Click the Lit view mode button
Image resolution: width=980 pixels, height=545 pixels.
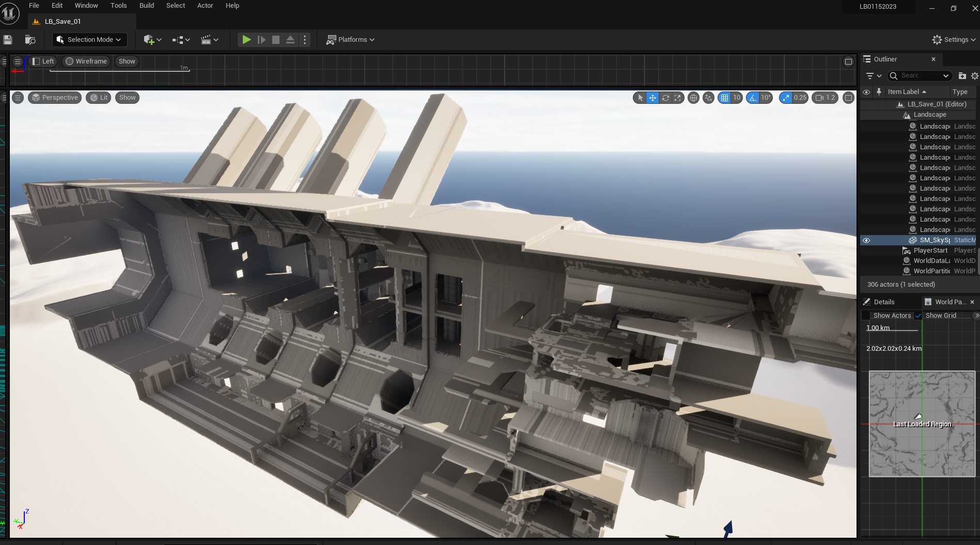pos(99,98)
